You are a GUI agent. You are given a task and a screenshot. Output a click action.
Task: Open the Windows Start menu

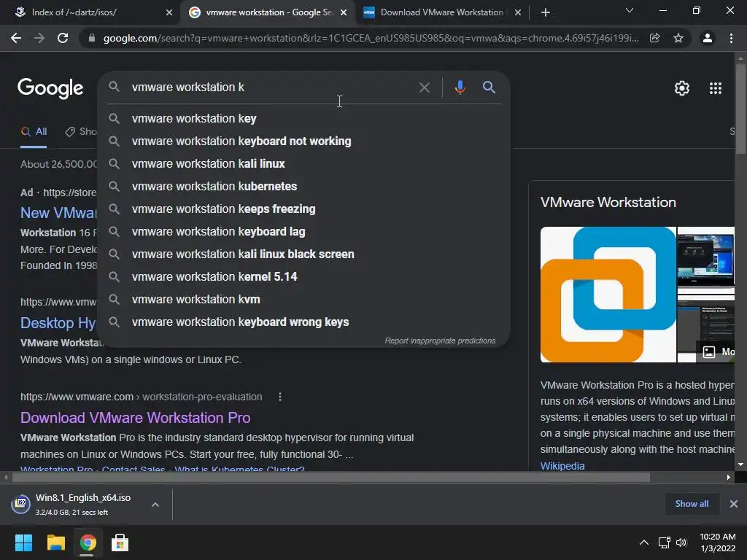click(x=23, y=542)
